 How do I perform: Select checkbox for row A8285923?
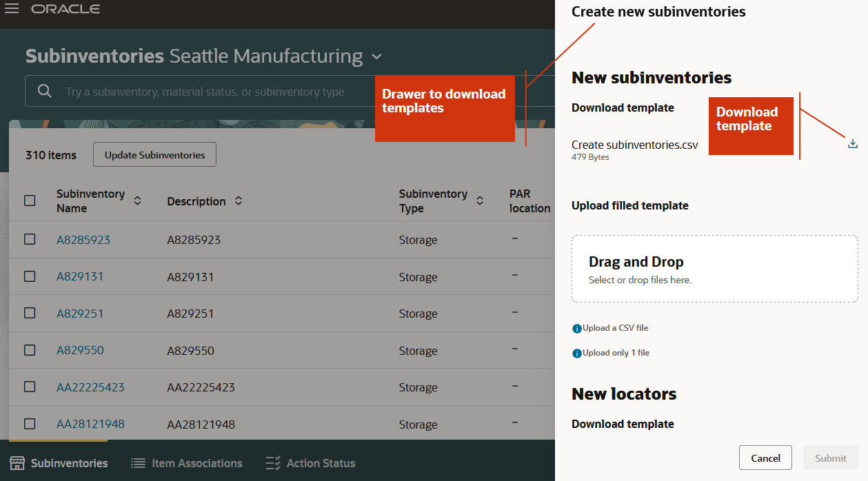[30, 239]
